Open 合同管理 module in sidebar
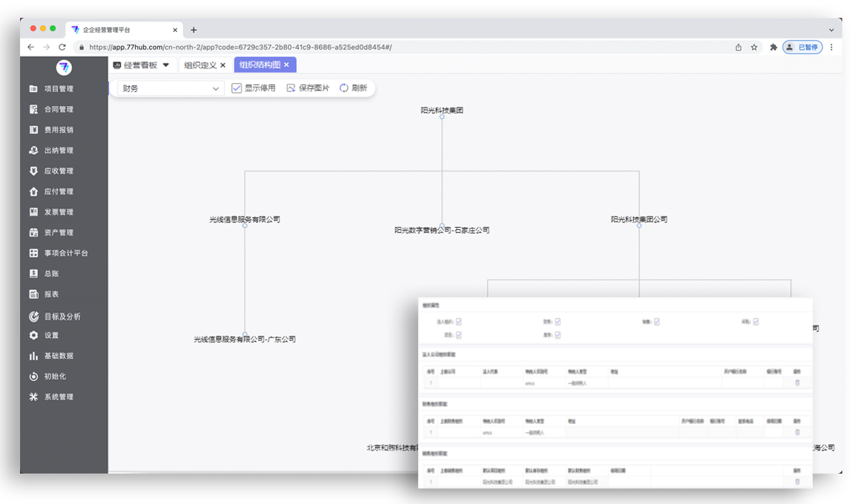866x504 pixels. coord(58,110)
